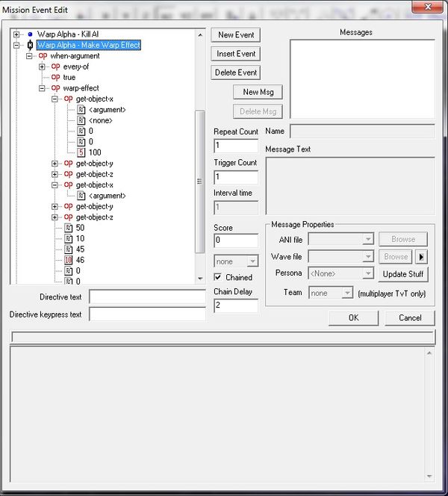
Task: Click the red number icon beside 46
Action: pyautogui.click(x=69, y=260)
